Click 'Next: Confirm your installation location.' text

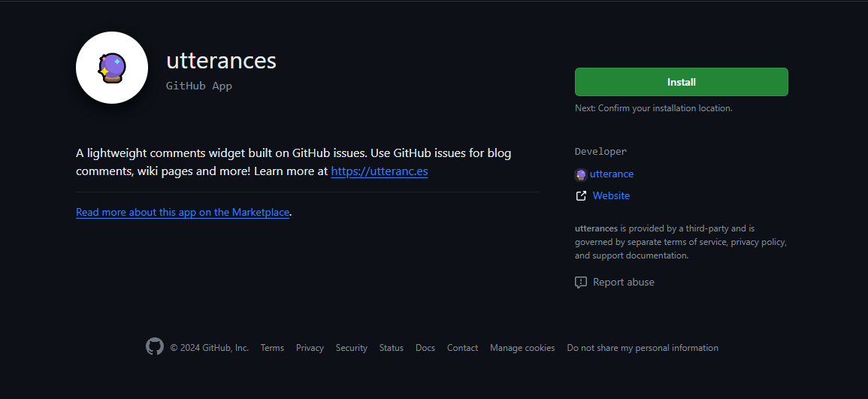[654, 108]
